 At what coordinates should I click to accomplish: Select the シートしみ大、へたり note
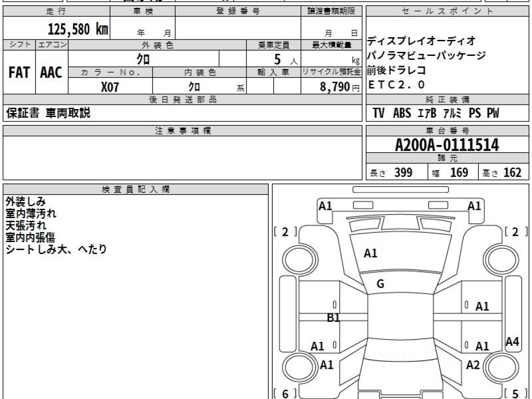(x=56, y=250)
